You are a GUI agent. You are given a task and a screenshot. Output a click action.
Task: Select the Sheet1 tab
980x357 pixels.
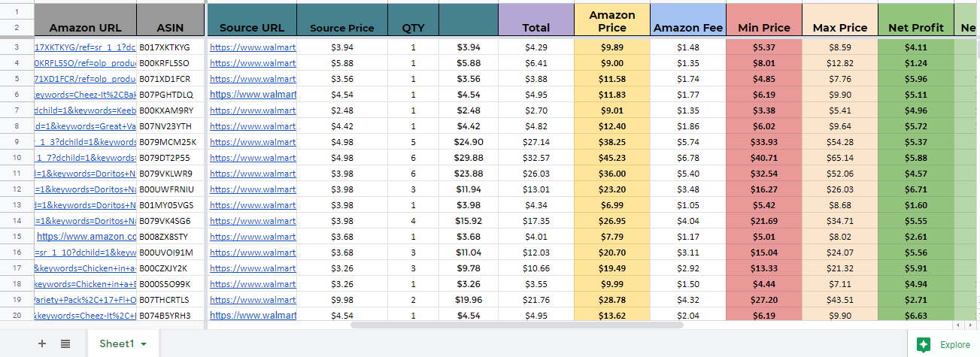[117, 343]
